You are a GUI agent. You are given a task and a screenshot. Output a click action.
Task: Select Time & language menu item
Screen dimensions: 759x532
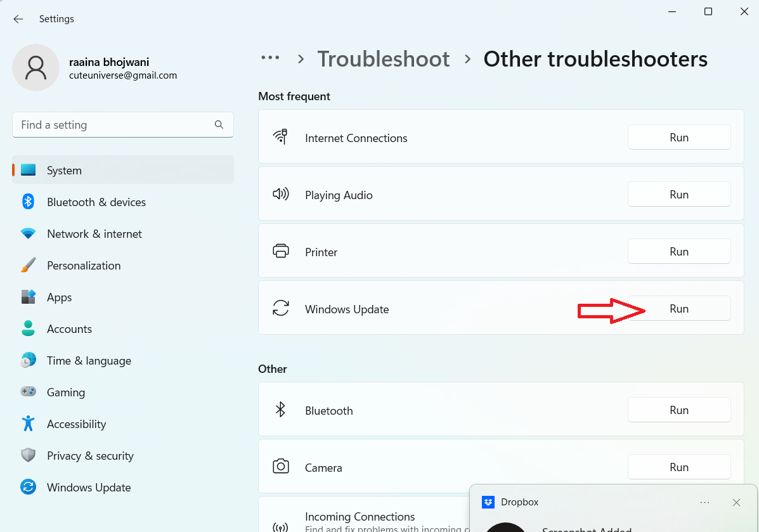click(89, 361)
